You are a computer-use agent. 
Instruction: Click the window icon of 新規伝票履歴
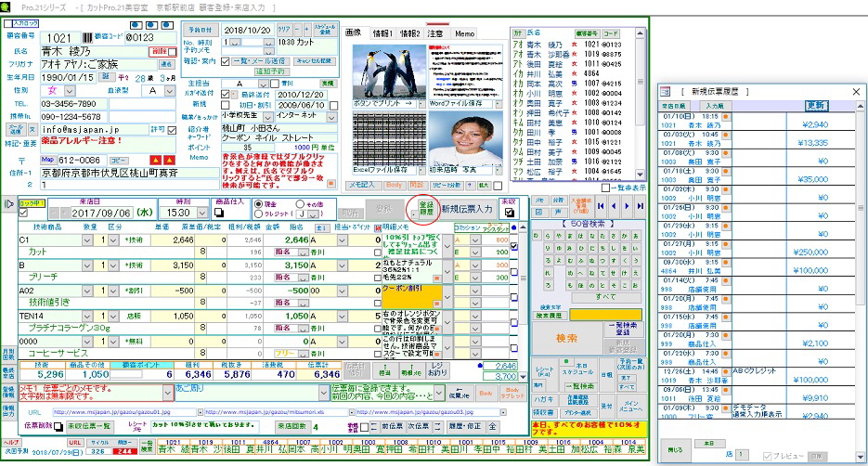pyautogui.click(x=665, y=91)
